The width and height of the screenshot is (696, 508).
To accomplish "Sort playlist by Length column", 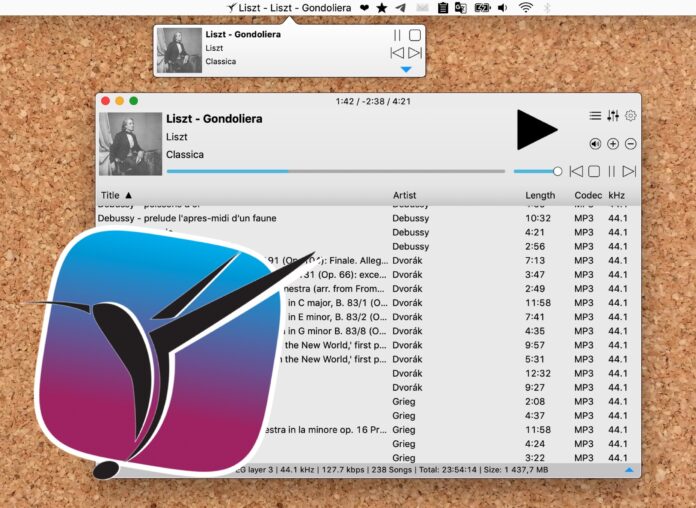I will click(x=540, y=195).
